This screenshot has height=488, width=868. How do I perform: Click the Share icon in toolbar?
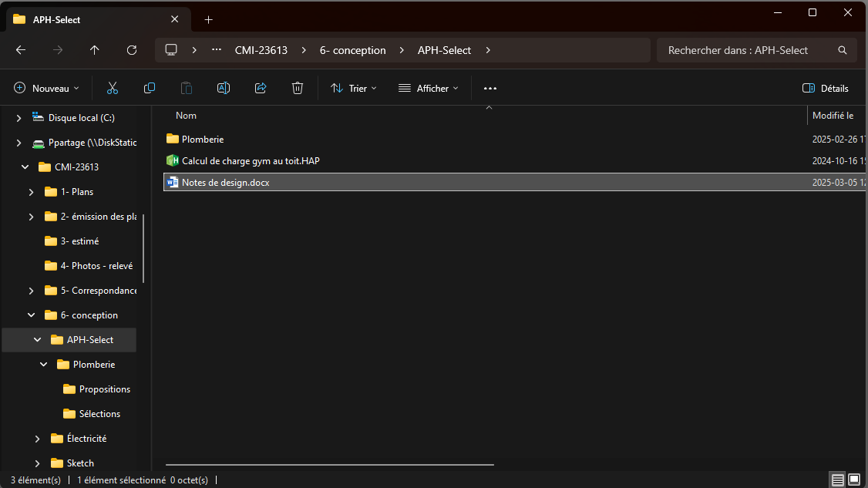click(x=261, y=89)
